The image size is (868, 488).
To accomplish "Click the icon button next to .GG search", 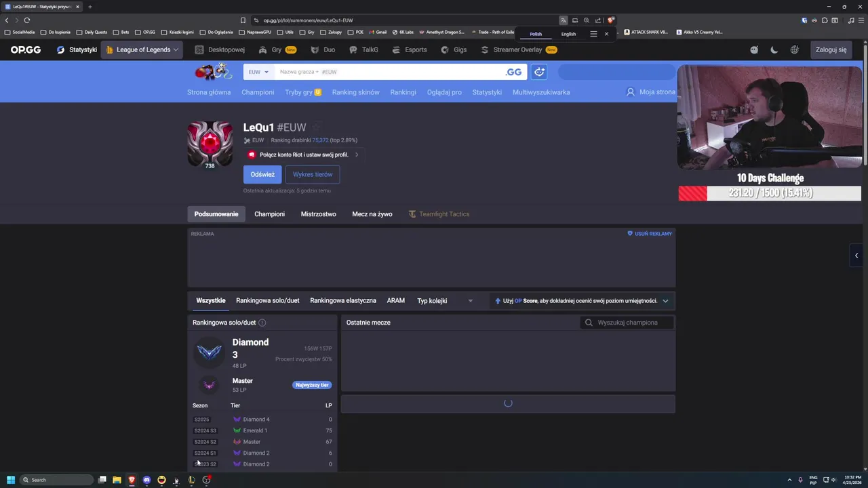I will (x=539, y=72).
